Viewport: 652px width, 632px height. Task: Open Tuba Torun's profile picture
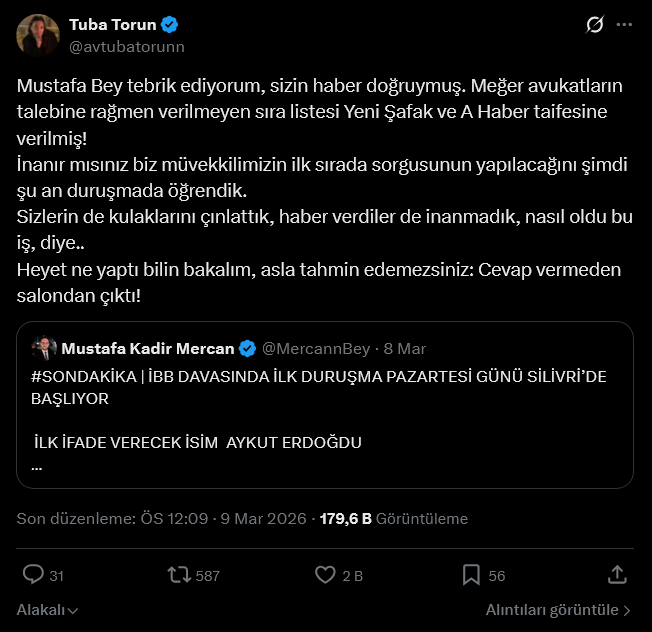tap(37, 35)
